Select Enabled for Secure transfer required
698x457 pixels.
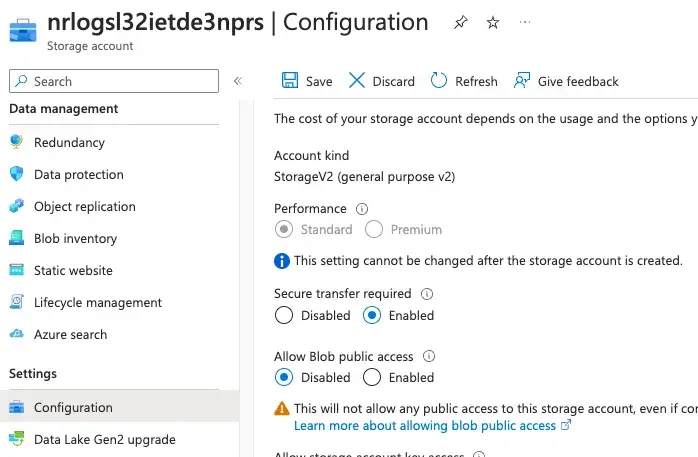pyautogui.click(x=372, y=316)
